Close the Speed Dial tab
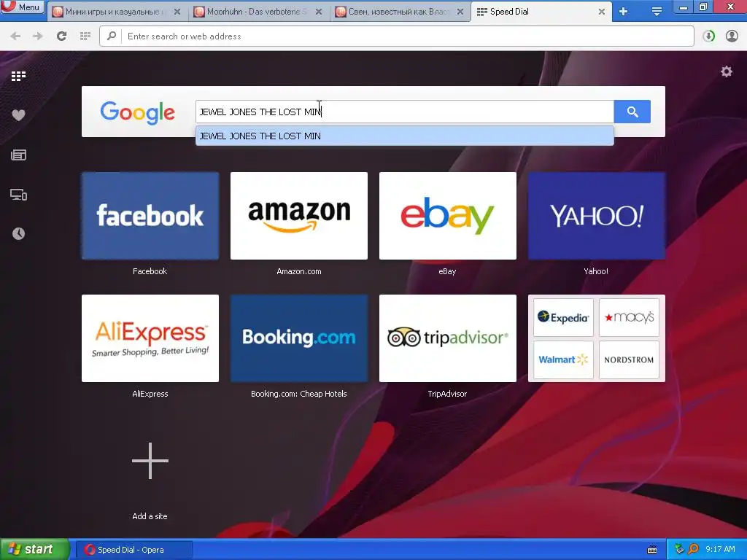 point(602,12)
